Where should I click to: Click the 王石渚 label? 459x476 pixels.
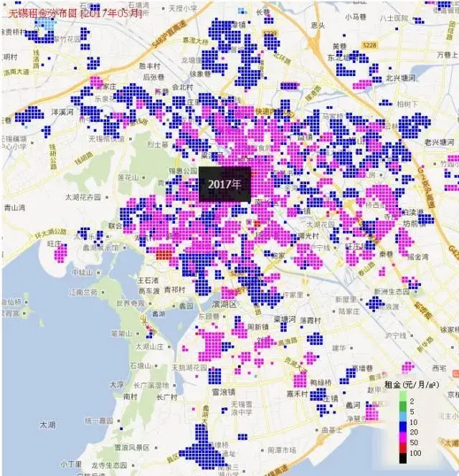point(148,280)
